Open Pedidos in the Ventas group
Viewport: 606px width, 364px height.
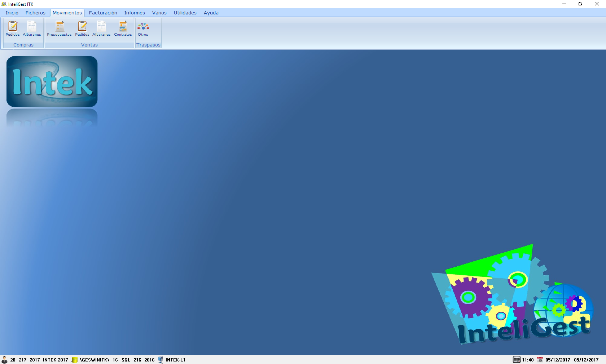[82, 28]
